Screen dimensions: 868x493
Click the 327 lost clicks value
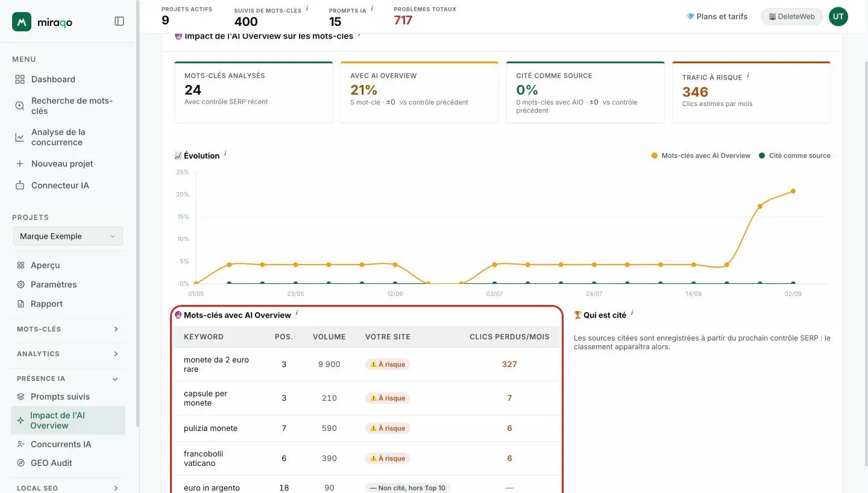tap(509, 365)
